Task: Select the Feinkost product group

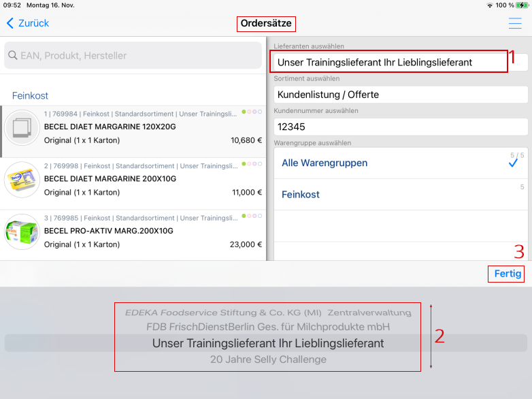Action: pos(401,195)
